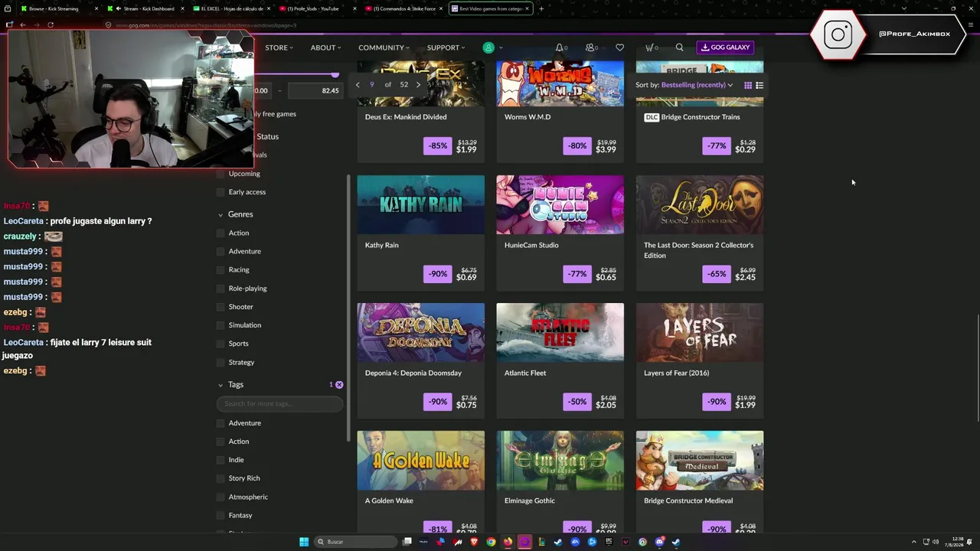Click the maximum price field showing 82.45
This screenshot has height=551, width=980.
(315, 90)
